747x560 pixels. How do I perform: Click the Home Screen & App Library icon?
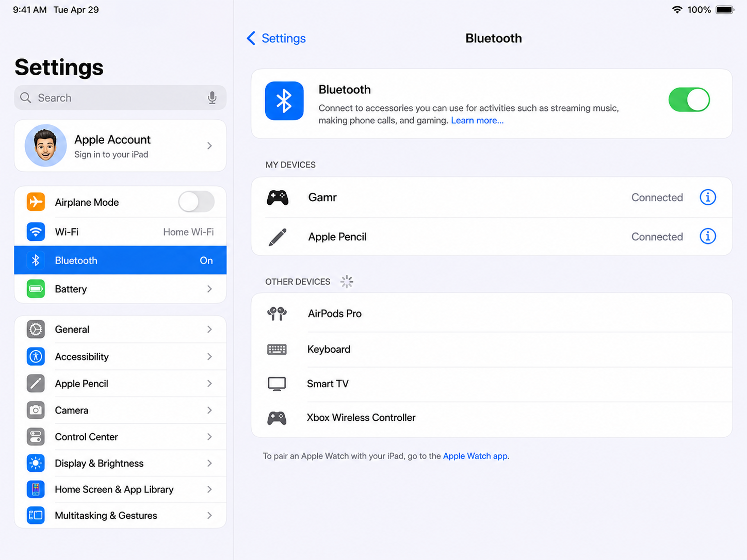click(x=36, y=489)
